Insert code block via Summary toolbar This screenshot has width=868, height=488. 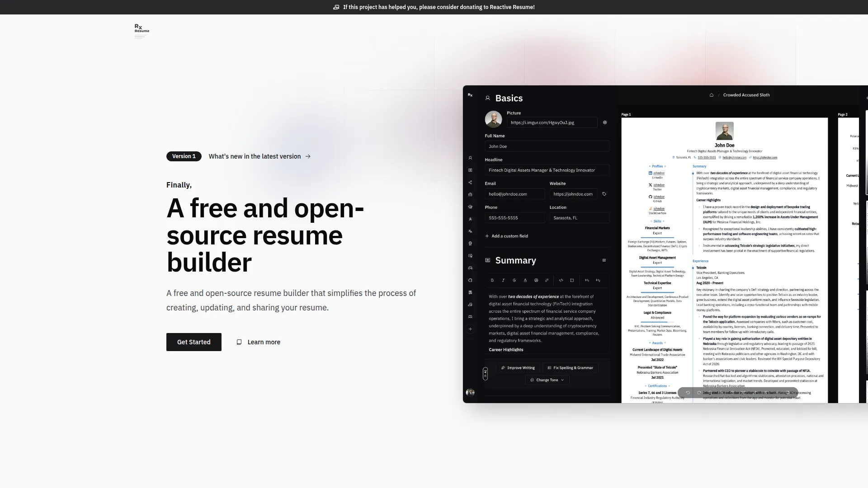[x=572, y=280]
